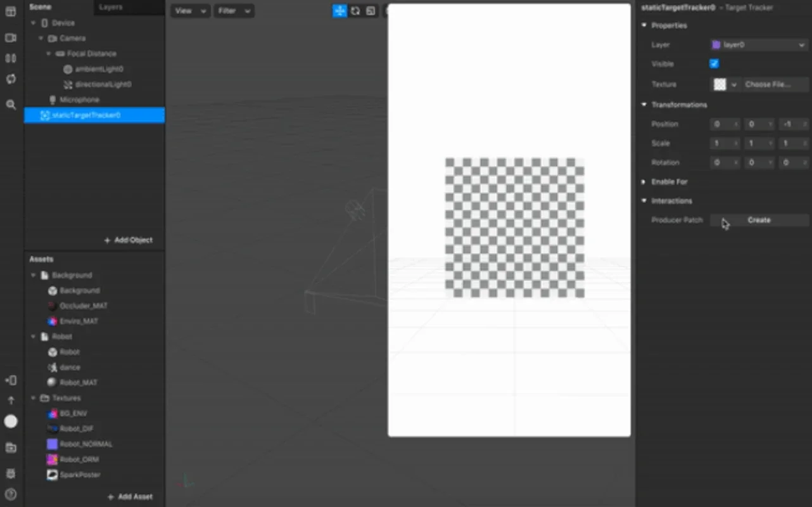Image resolution: width=812 pixels, height=507 pixels.
Task: Collapse the Transformations section
Action: [x=644, y=105]
